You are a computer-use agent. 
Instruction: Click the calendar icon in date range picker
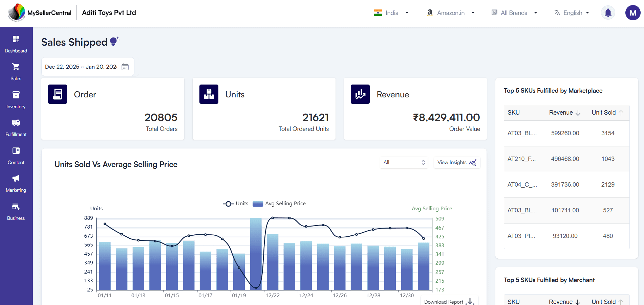(x=125, y=67)
